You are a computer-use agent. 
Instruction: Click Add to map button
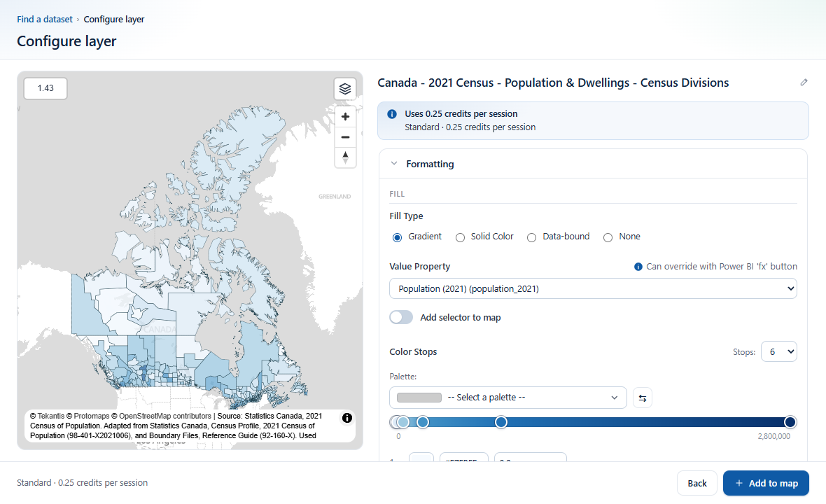pyautogui.click(x=766, y=483)
